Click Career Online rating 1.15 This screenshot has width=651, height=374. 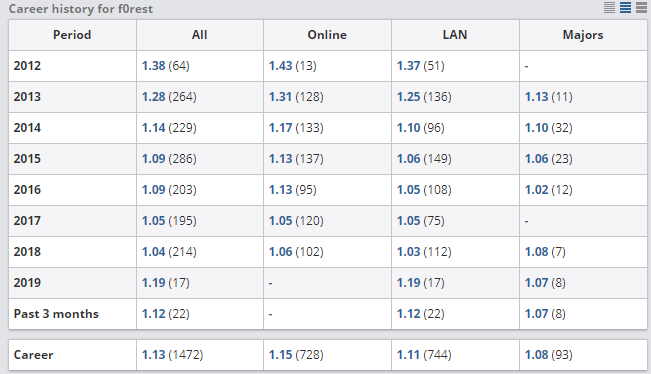pyautogui.click(x=280, y=355)
